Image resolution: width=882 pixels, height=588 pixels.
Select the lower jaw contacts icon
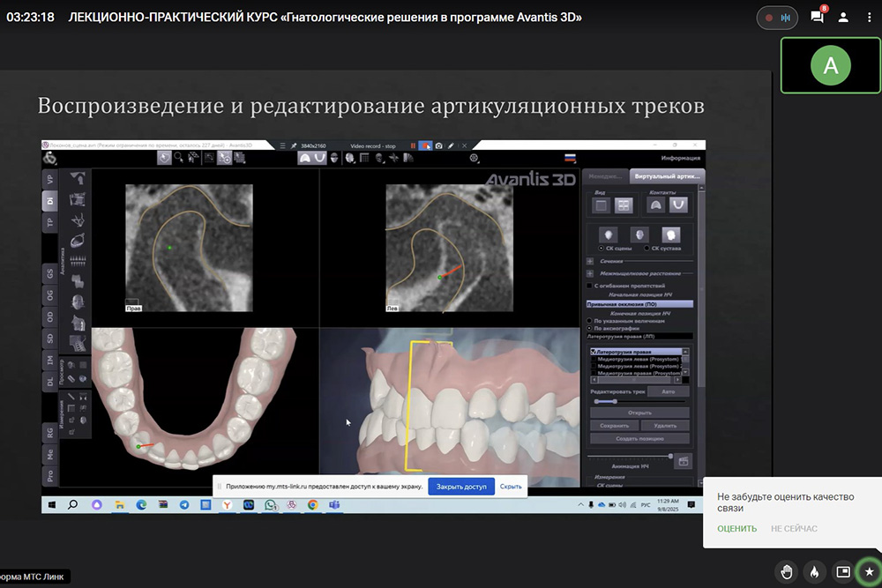coord(677,205)
